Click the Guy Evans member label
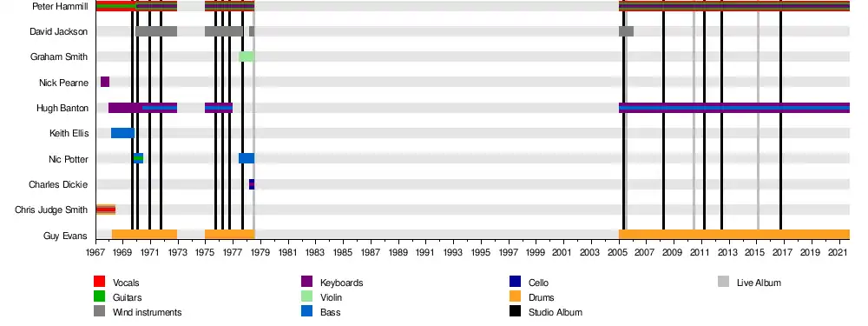Image resolution: width=868 pixels, height=326 pixels. click(x=65, y=236)
